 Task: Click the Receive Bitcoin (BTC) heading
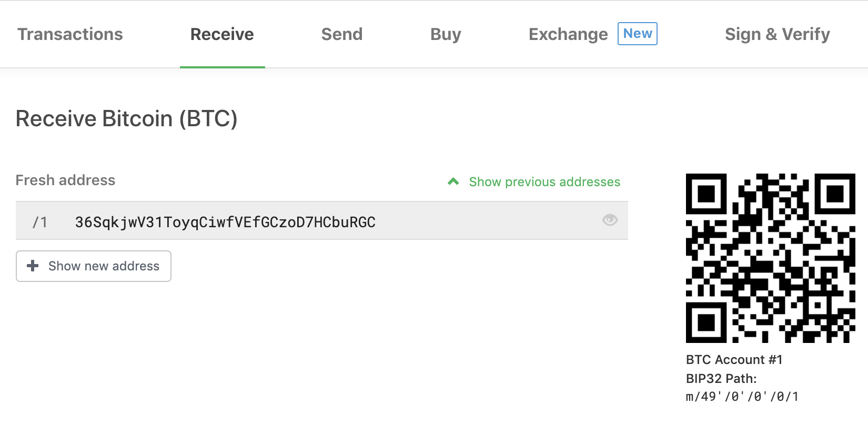[127, 119]
